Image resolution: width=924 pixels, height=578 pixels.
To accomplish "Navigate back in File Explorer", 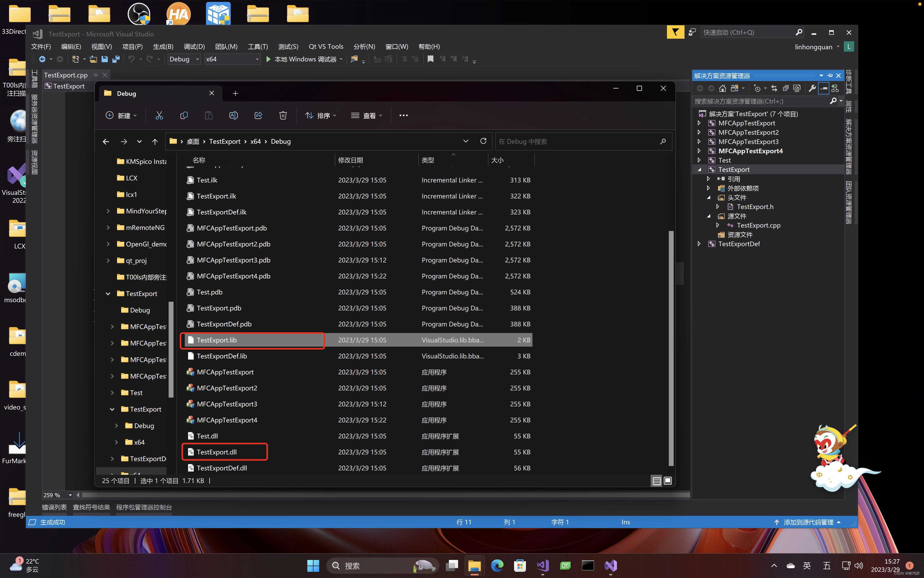I will coord(106,141).
